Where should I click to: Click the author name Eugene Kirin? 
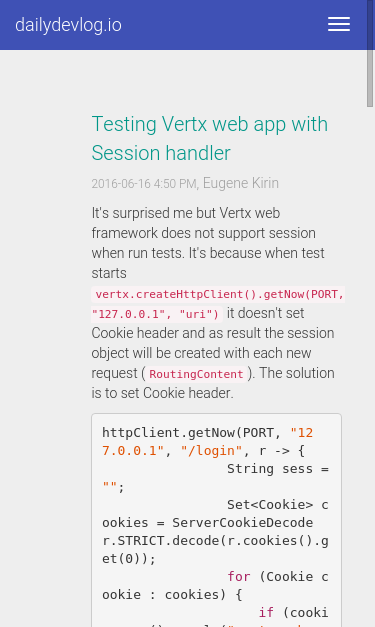pos(241,183)
